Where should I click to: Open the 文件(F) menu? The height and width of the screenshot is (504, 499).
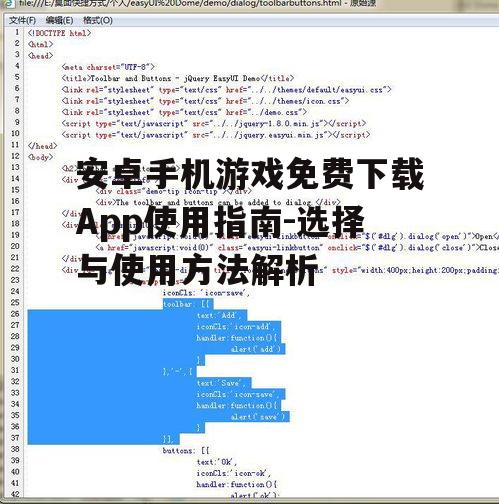tap(22, 20)
